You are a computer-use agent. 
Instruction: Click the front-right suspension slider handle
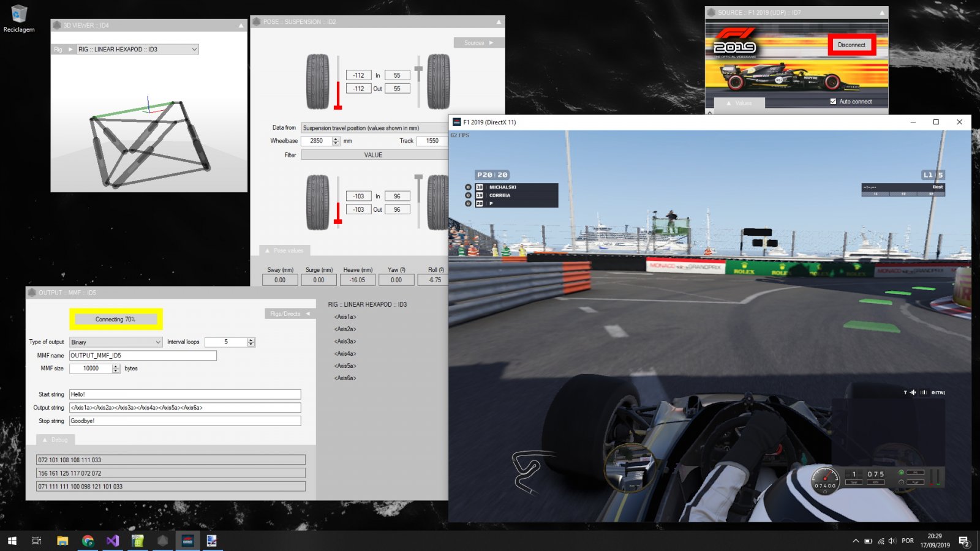tap(418, 69)
